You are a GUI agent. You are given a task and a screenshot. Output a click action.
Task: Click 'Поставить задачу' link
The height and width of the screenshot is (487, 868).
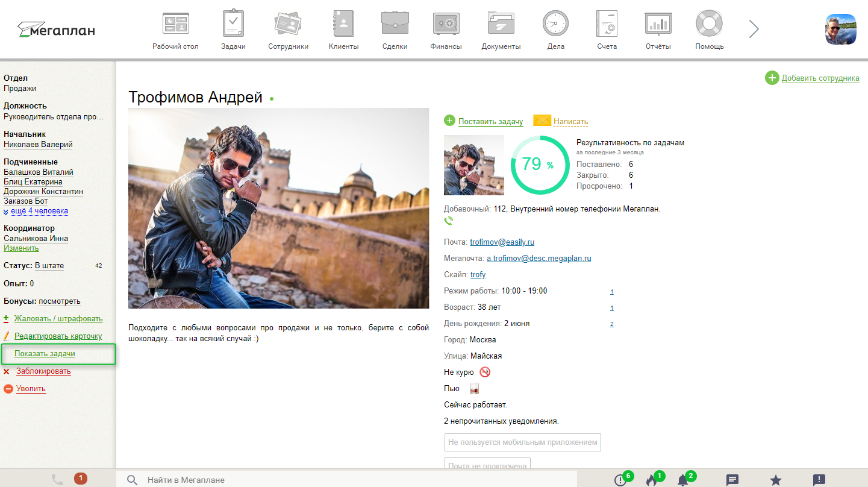pos(490,121)
